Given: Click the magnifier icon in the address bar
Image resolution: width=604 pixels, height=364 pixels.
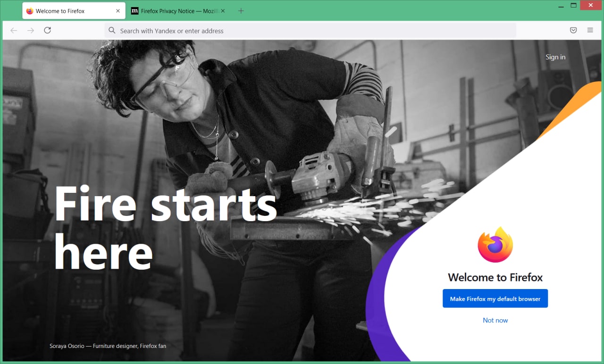Looking at the screenshot, I should tap(112, 31).
